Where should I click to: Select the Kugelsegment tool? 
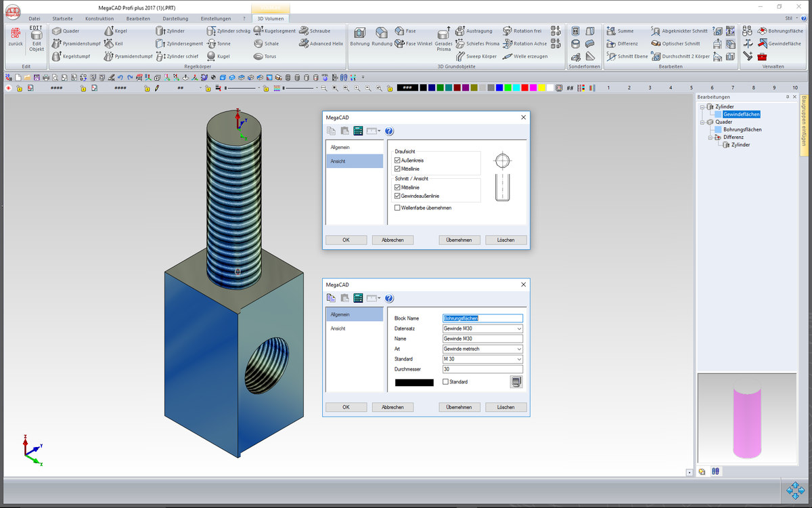tap(275, 31)
